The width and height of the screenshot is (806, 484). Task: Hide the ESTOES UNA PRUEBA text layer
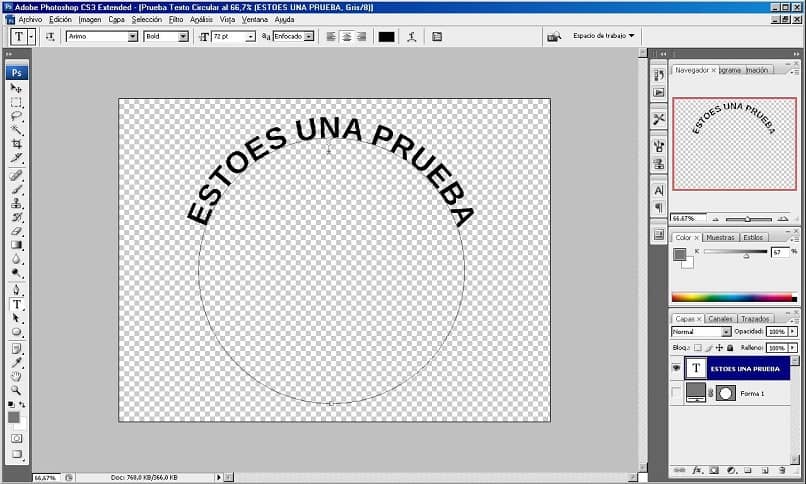point(676,368)
